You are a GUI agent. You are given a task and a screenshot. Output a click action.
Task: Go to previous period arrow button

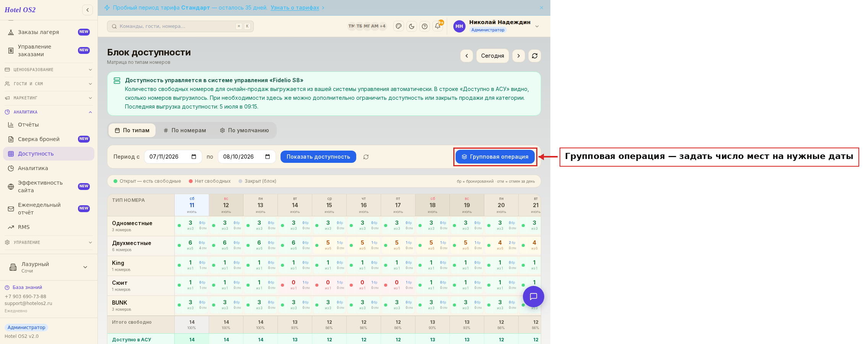point(467,56)
